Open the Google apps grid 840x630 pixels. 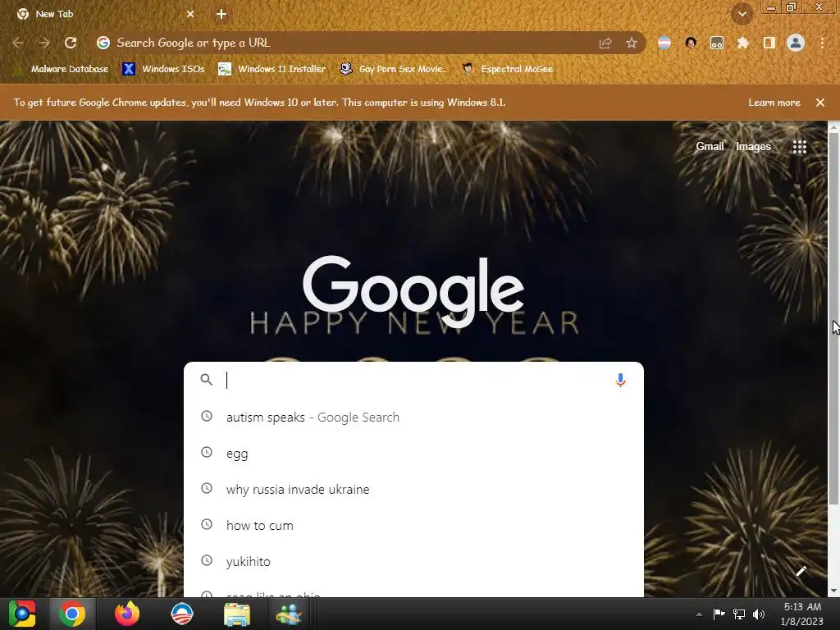tap(799, 147)
